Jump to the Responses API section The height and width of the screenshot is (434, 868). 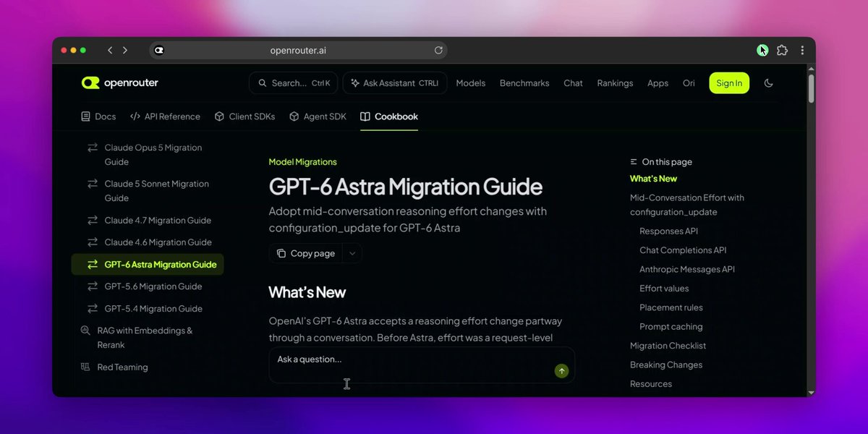pyautogui.click(x=668, y=231)
